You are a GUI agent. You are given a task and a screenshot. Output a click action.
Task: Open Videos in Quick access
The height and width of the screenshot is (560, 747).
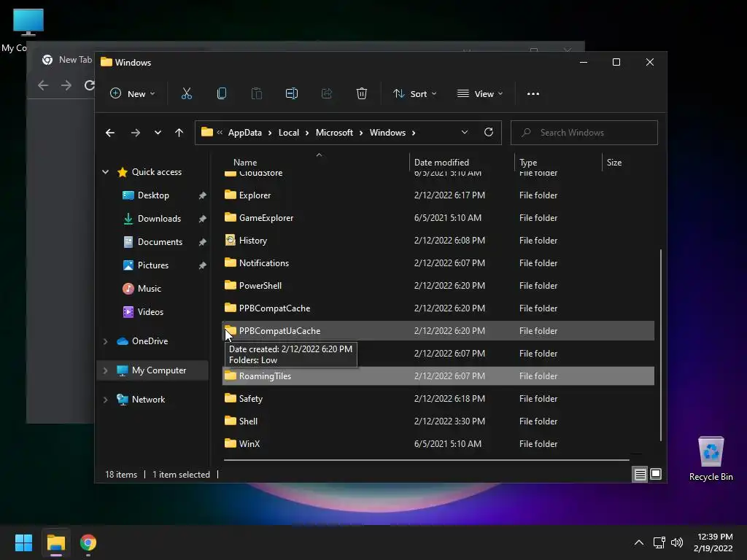click(150, 312)
